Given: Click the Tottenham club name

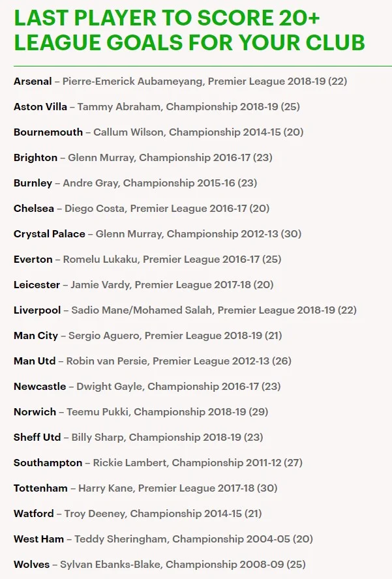Looking at the screenshot, I should point(40,488).
